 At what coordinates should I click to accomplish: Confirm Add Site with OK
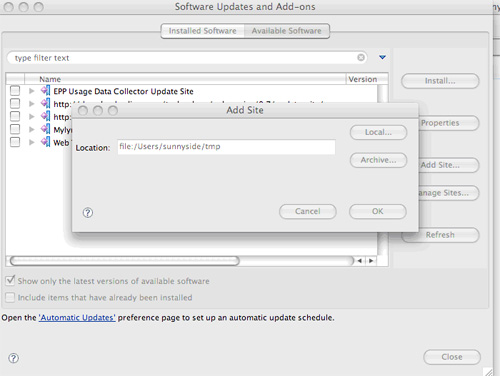(x=378, y=211)
